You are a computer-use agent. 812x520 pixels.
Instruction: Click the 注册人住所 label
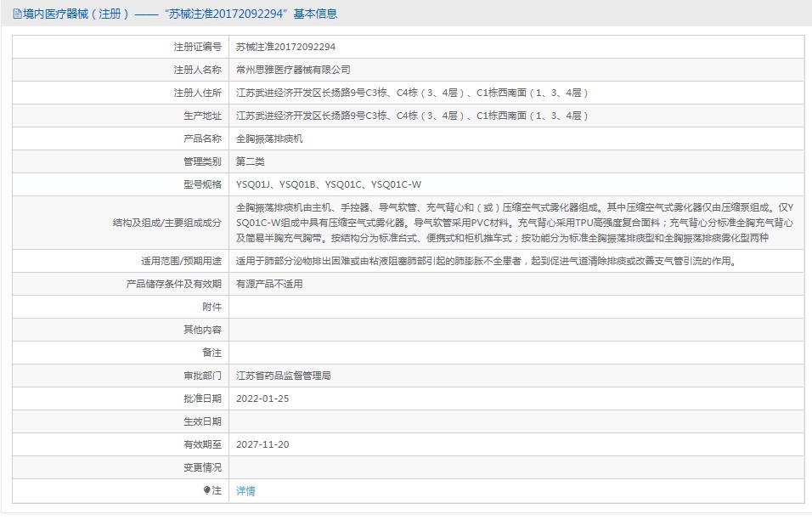(197, 93)
